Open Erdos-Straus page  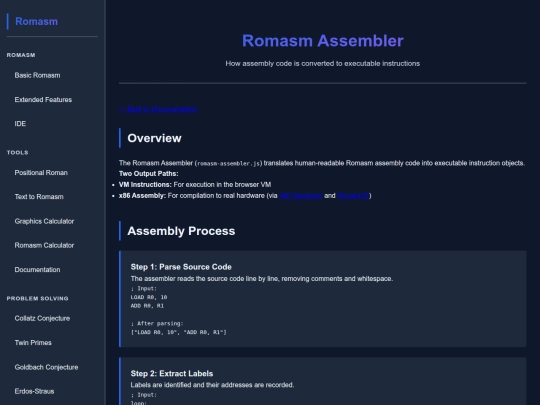click(34, 391)
